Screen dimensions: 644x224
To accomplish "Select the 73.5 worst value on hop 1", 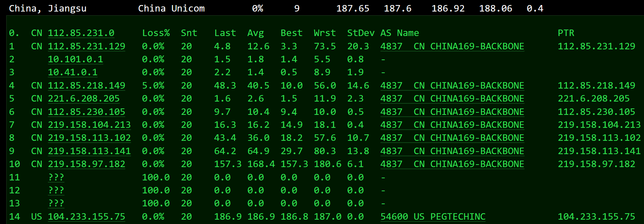I will coord(325,46).
